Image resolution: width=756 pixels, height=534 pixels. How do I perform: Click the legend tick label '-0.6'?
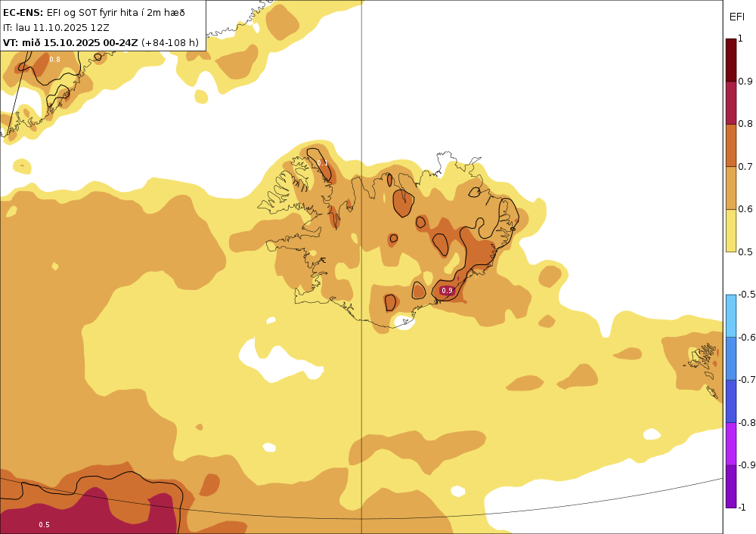tap(747, 337)
